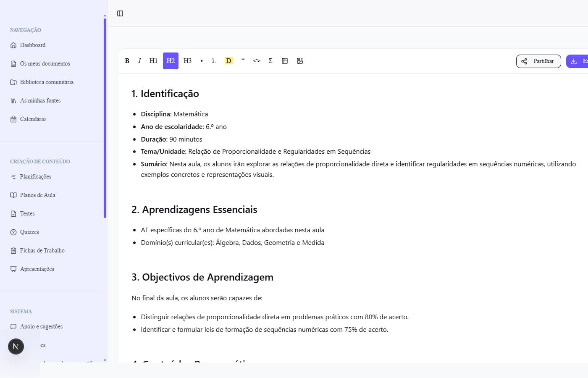Open Planos de Aula
The height and width of the screenshot is (378, 588).
[x=38, y=195]
